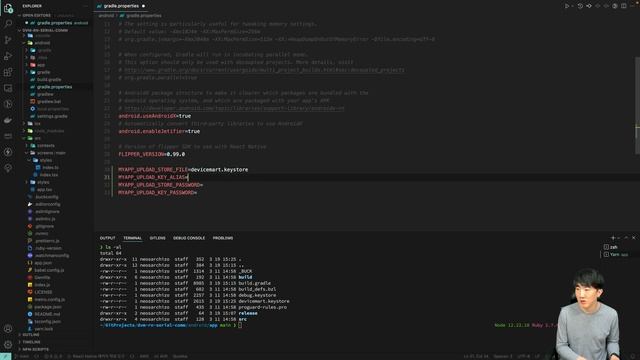
Task: Select the zsh terminal session
Action: click(613, 247)
